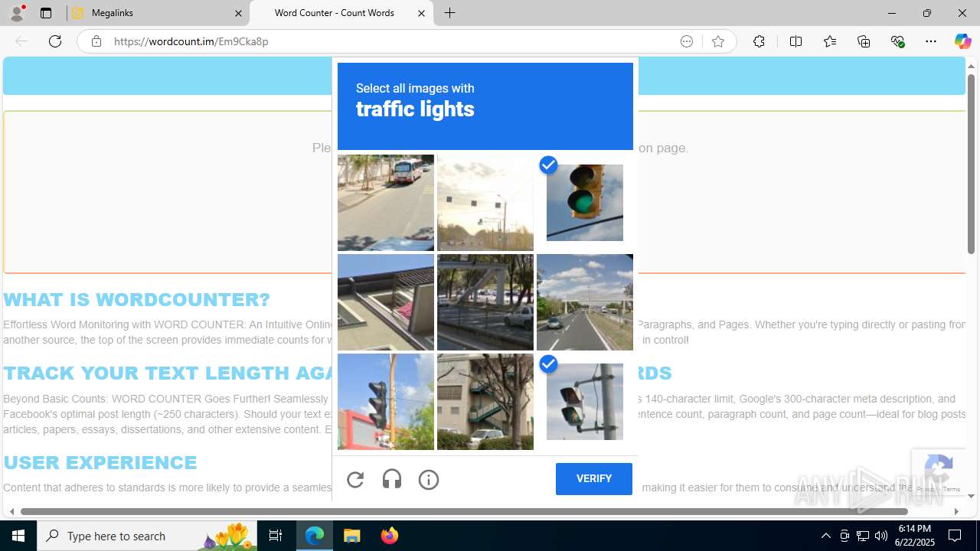Image resolution: width=980 pixels, height=551 pixels.
Task: Open the browser profile icon
Action: pyautogui.click(x=17, y=13)
